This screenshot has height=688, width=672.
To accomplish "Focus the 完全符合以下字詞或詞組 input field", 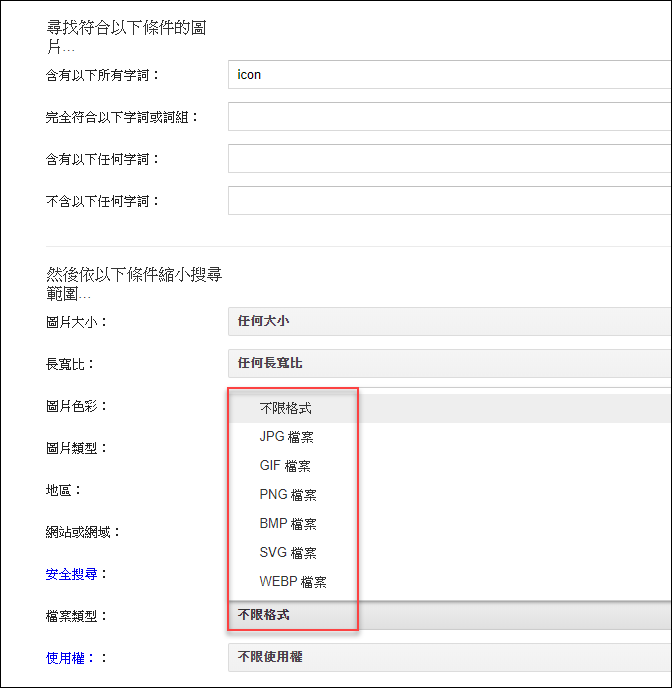I will point(450,117).
